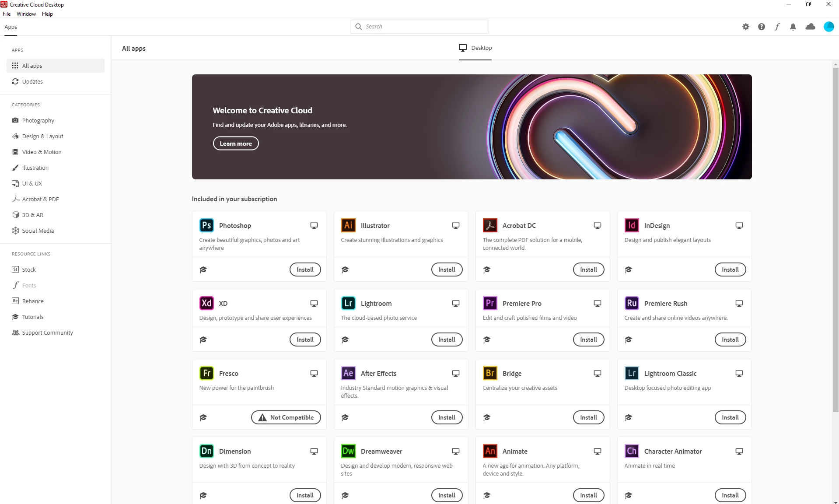Viewport: 839px width, 504px height.
Task: Open the Tutorials resource link
Action: [56, 317]
